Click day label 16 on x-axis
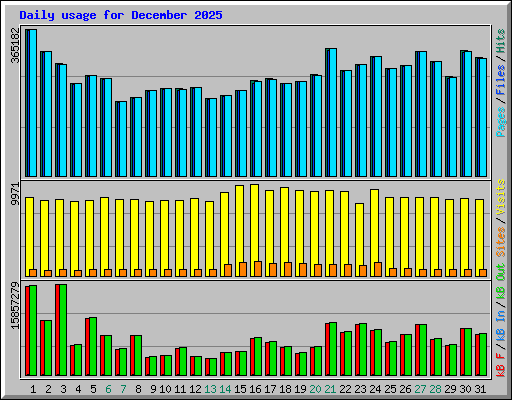The width and height of the screenshot is (512, 400). tap(255, 389)
